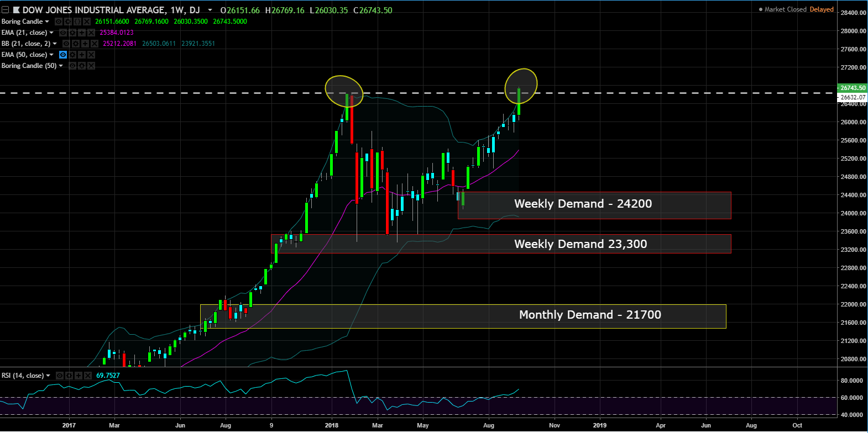Click the plus icon for EMA (21, close)
Screen dimensions: 868x433
click(82, 33)
